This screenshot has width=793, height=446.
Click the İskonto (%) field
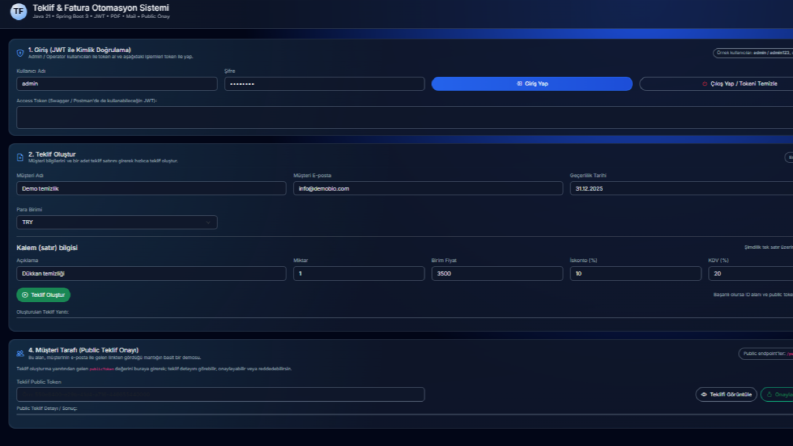pyautogui.click(x=635, y=274)
